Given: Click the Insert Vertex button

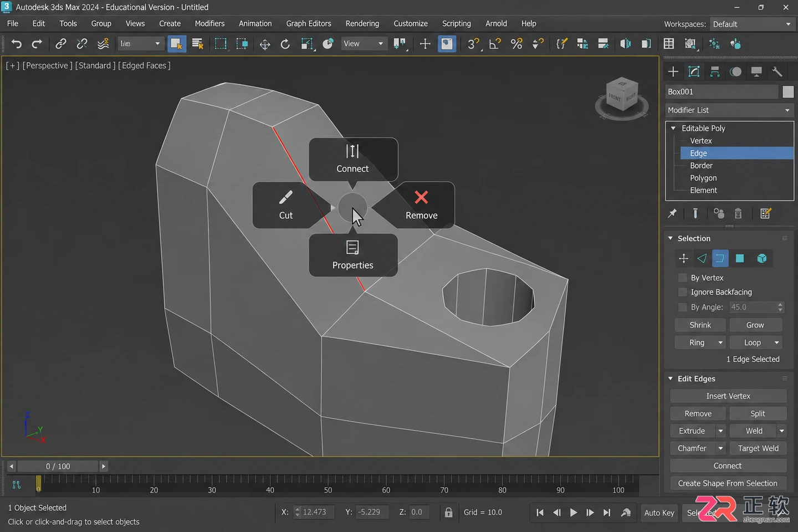Looking at the screenshot, I should tap(728, 396).
